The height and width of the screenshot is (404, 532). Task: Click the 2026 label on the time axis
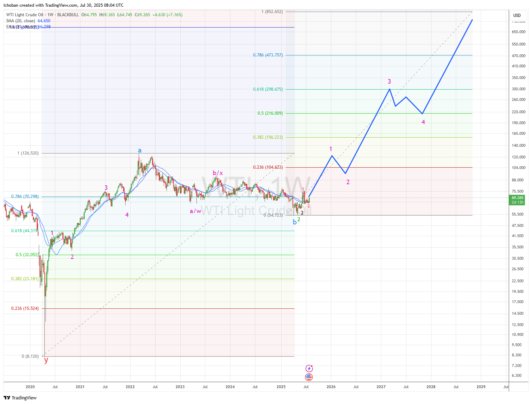[x=331, y=387]
